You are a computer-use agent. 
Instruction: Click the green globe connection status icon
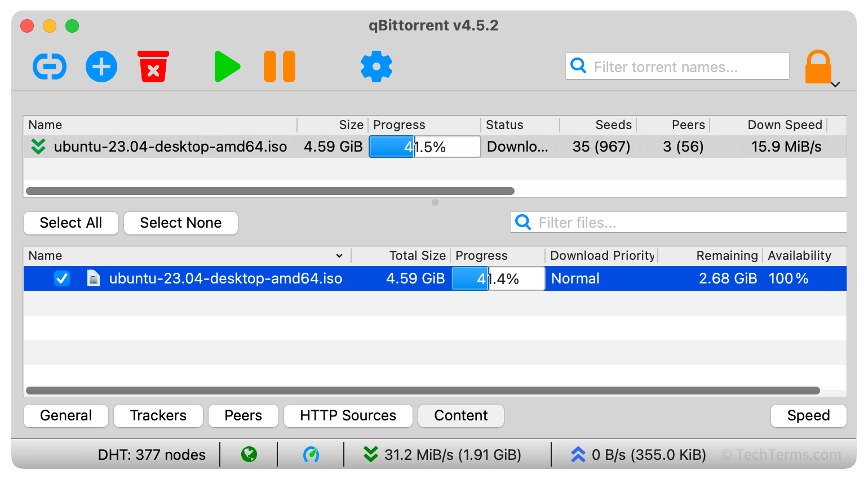[249, 454]
